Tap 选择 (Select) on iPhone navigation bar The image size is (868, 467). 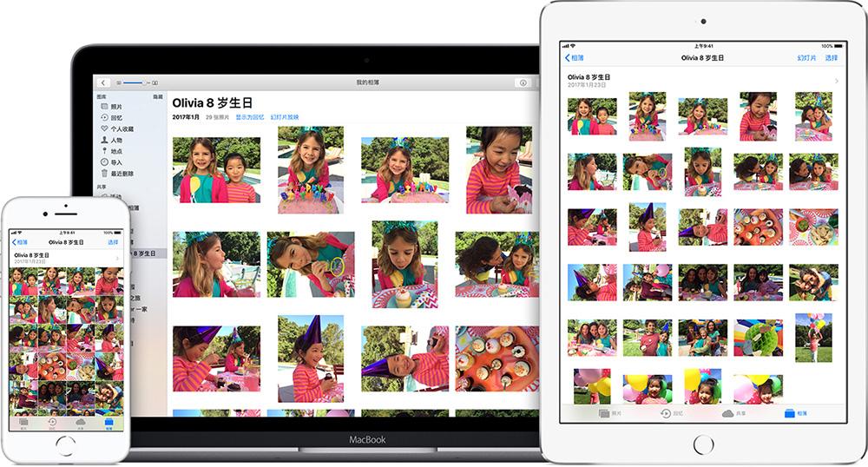113,242
